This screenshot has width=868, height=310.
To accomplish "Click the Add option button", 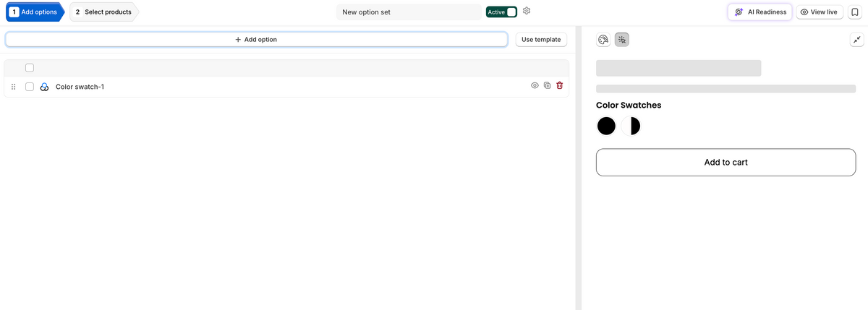I will [256, 40].
